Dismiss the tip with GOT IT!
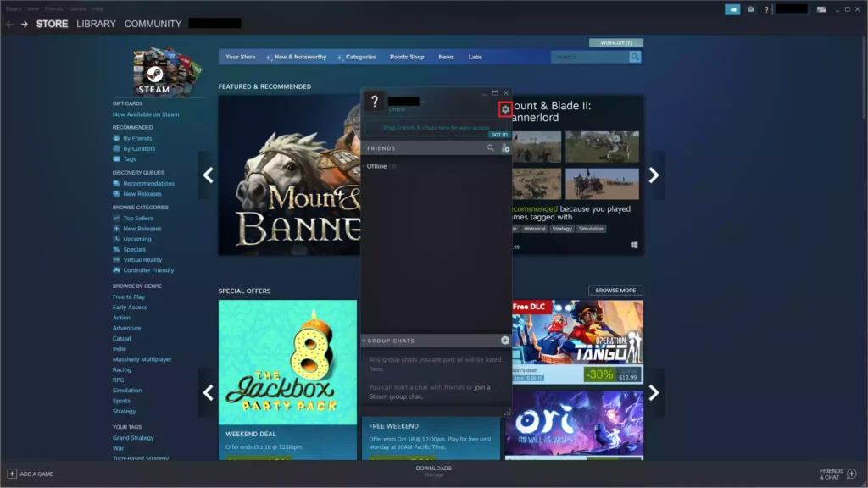The image size is (868, 488). (x=498, y=135)
